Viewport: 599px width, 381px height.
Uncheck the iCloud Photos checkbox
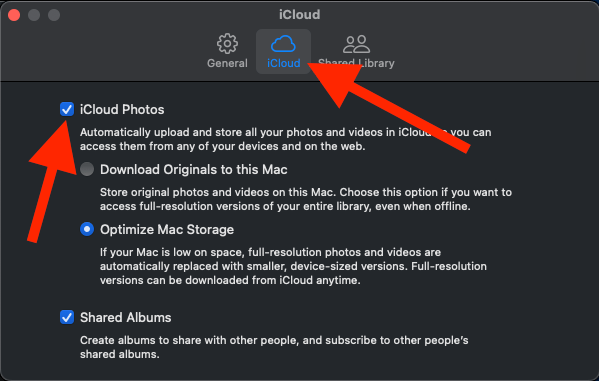coord(67,109)
